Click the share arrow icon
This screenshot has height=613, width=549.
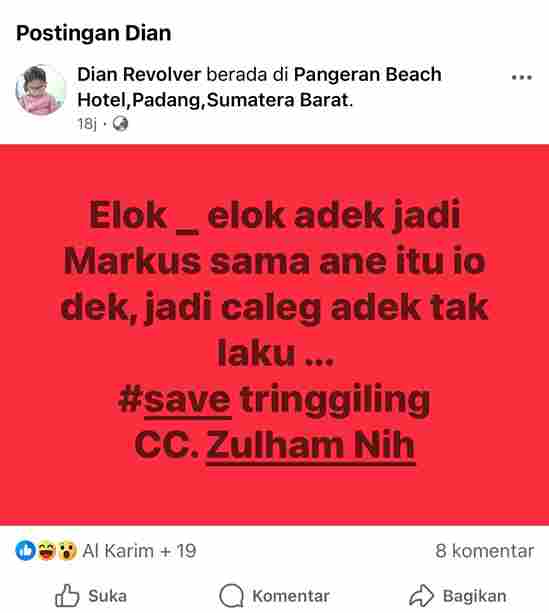tap(421, 595)
